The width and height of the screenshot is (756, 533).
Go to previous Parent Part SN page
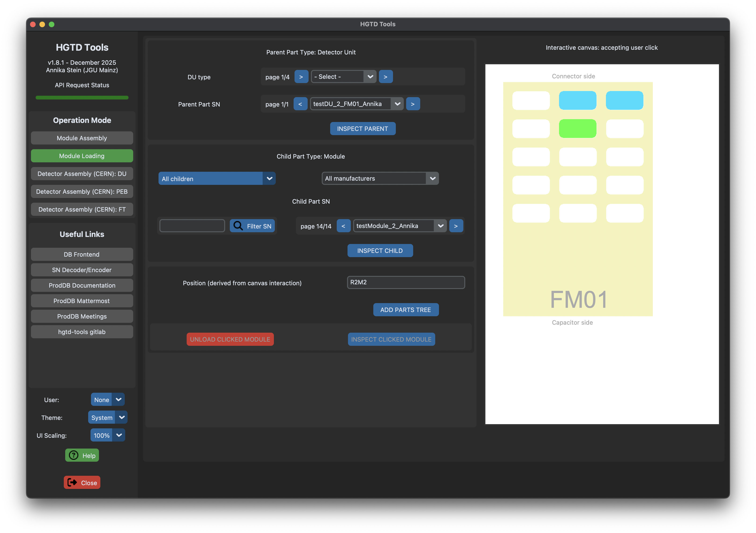[300, 104]
